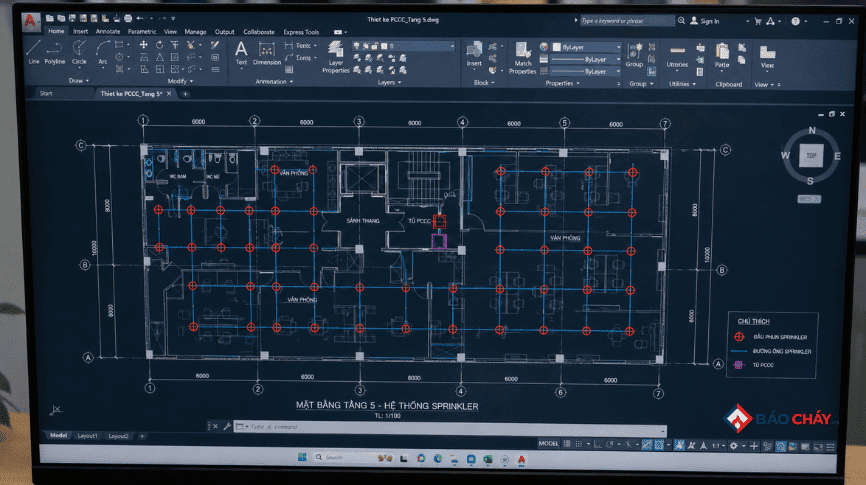Image resolution: width=866 pixels, height=485 pixels.
Task: Toggle polar tracking in status bar
Action: coord(609,444)
